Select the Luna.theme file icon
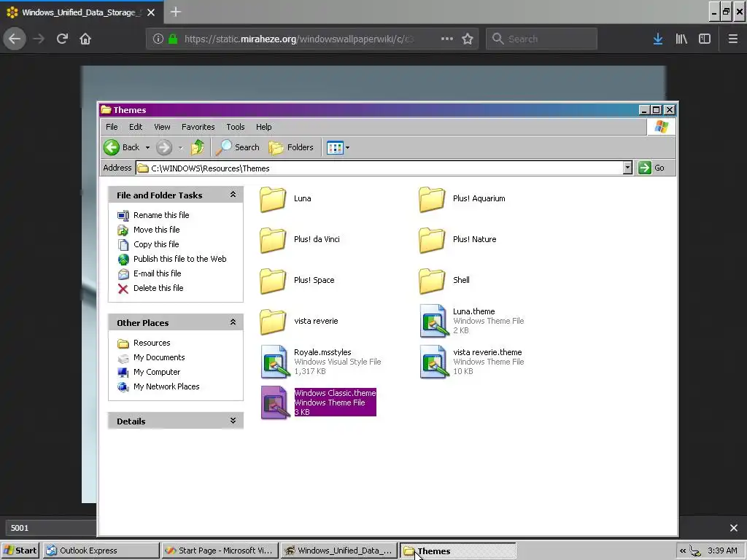Viewport: 747px width, 560px height. click(433, 321)
